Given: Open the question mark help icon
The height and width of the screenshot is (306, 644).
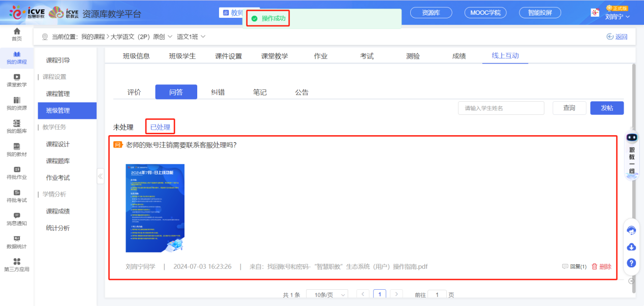Looking at the screenshot, I should tap(631, 263).
